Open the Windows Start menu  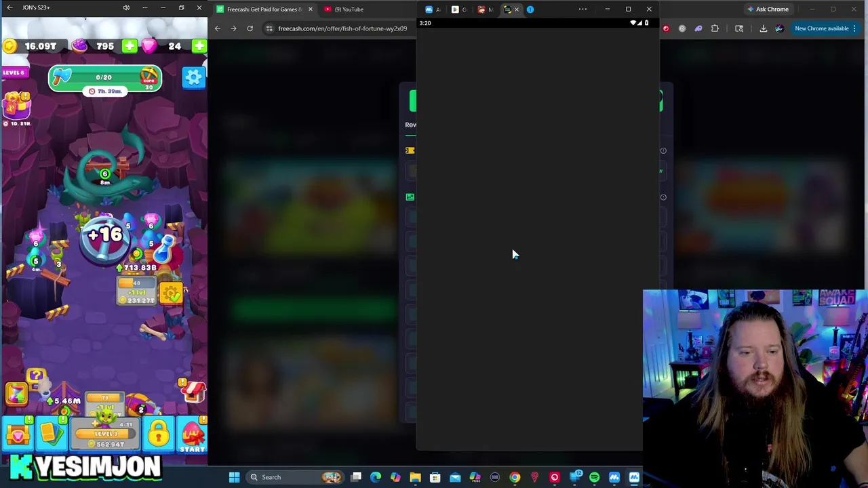click(234, 477)
